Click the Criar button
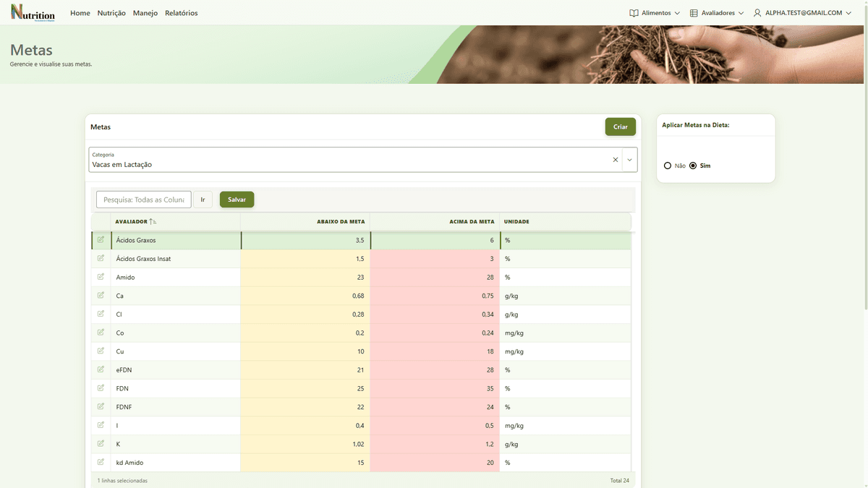The width and height of the screenshot is (868, 488). (621, 127)
